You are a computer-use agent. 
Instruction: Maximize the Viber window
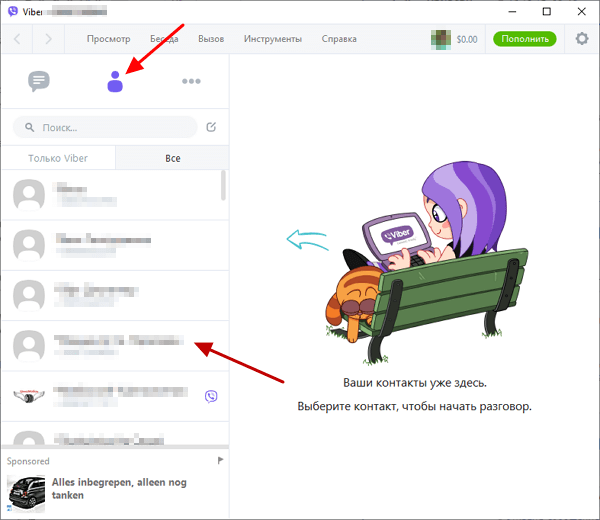[547, 11]
